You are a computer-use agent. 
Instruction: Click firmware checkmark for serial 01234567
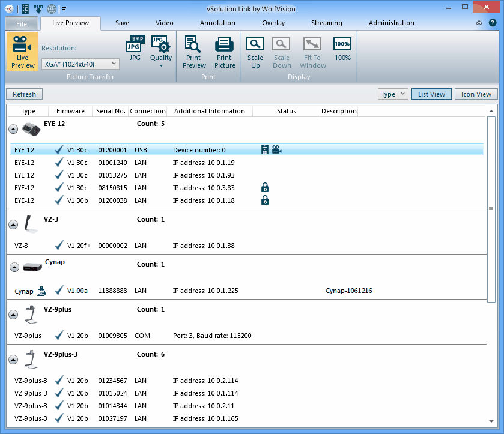(59, 380)
